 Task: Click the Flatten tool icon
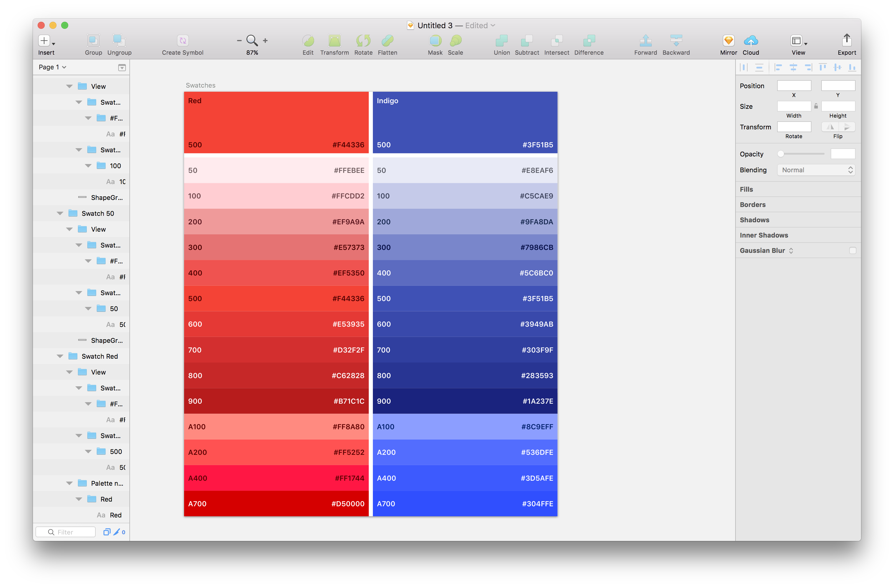[x=387, y=41]
